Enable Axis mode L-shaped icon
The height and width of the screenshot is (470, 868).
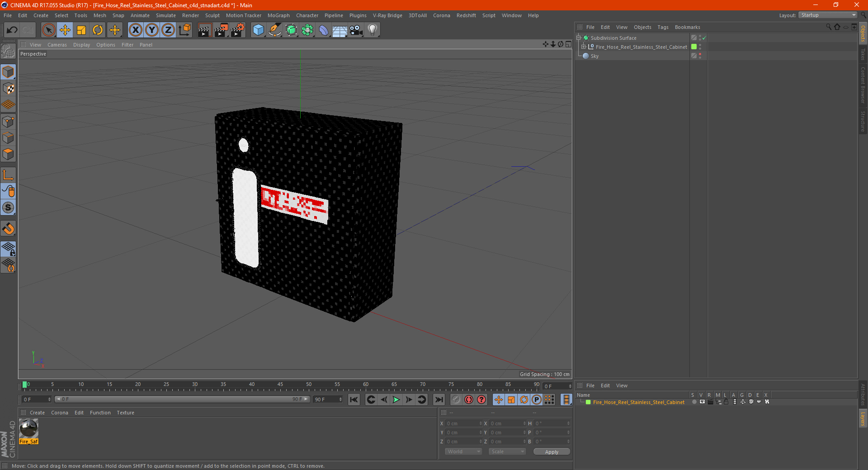[8, 175]
